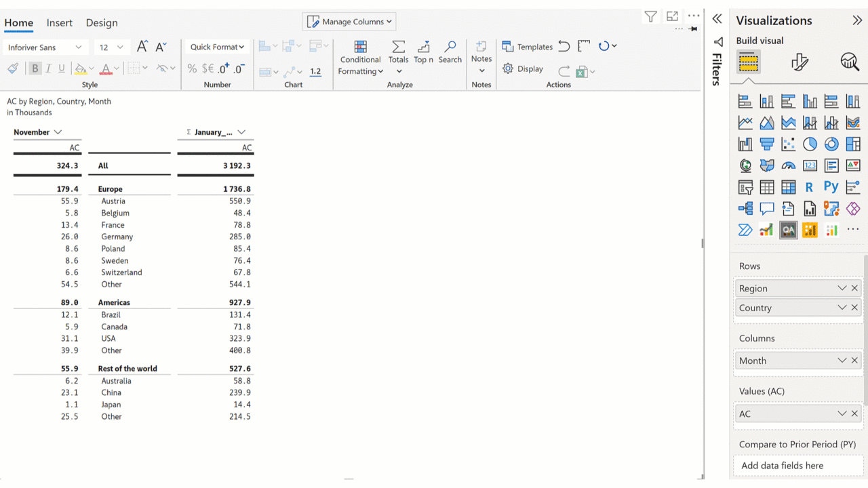
Task: Open the Month field dropdown arrow
Action: 842,361
